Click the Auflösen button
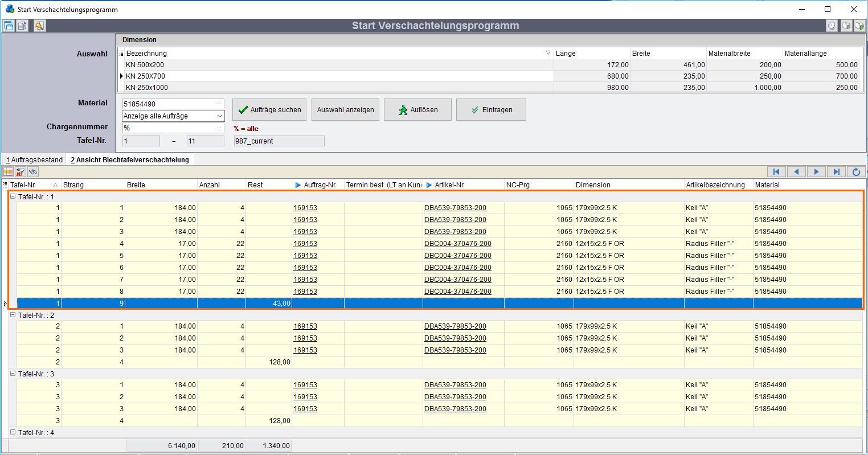868x455 pixels. pyautogui.click(x=417, y=110)
